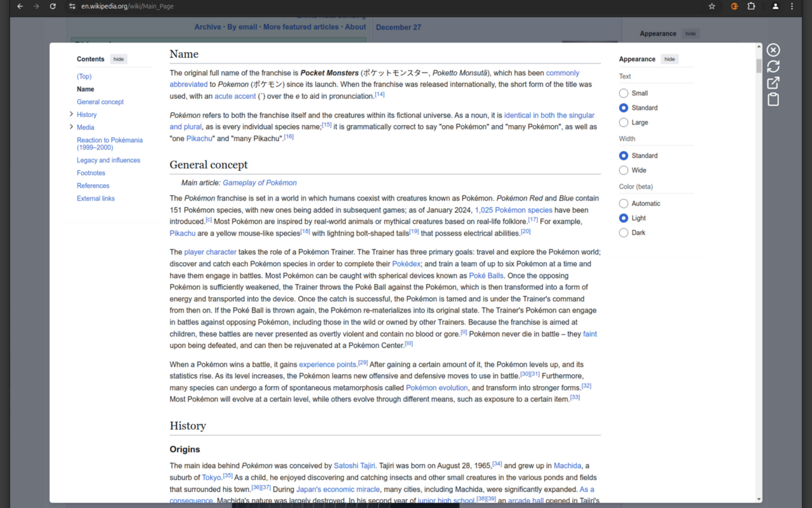The image size is (812, 508).
Task: Select the Large text size option
Action: 624,123
